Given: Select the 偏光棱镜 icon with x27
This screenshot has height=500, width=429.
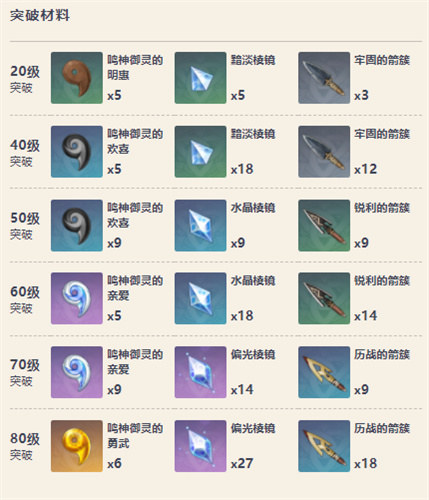Looking at the screenshot, I should [x=200, y=446].
